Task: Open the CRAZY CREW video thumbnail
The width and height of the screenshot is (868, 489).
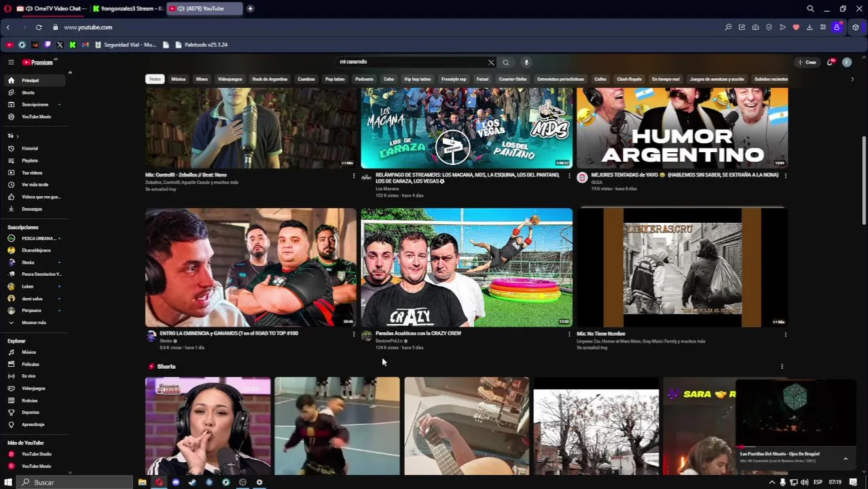Action: [x=467, y=268]
